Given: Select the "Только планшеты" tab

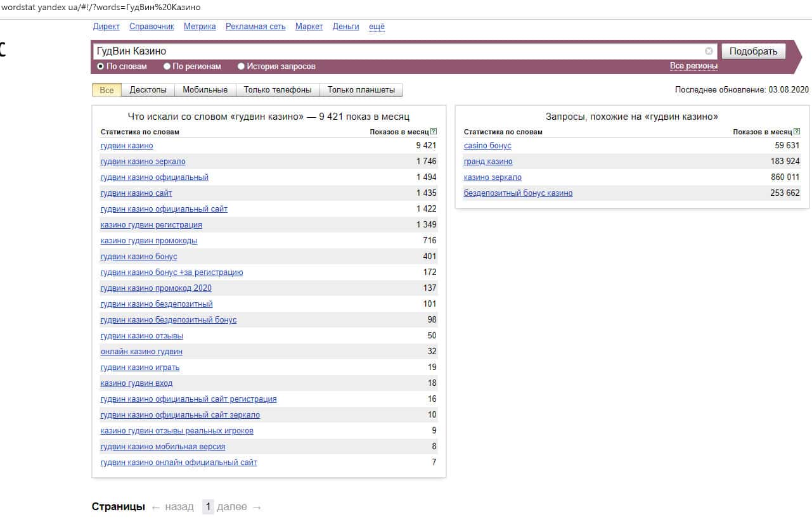Looking at the screenshot, I should pos(361,90).
